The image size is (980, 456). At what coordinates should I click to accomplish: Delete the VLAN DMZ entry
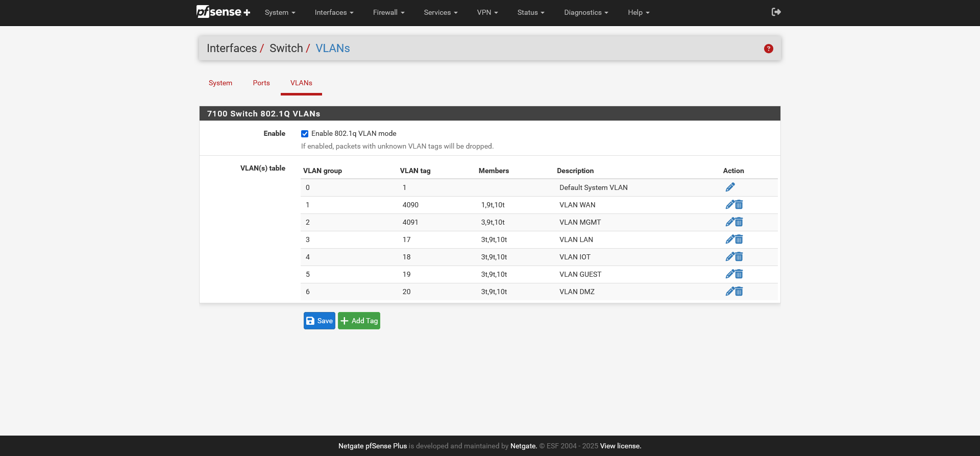739,292
